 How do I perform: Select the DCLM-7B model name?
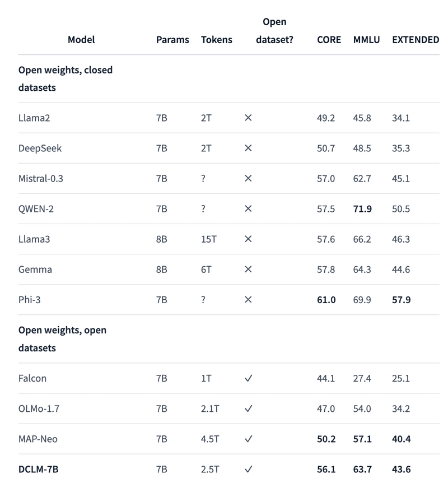(38, 470)
